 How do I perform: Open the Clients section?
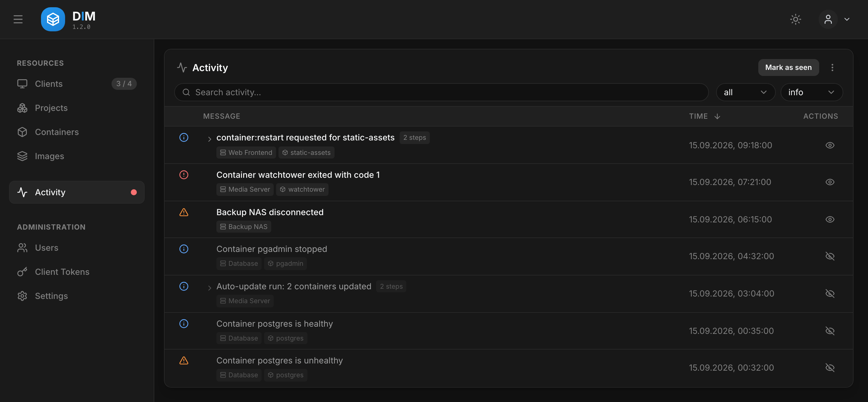(x=77, y=84)
